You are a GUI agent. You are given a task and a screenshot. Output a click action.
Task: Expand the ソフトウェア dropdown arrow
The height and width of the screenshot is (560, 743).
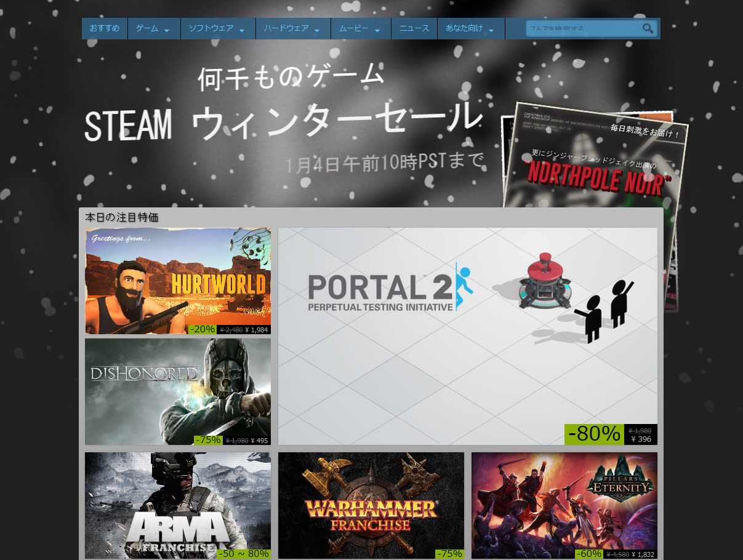[242, 30]
